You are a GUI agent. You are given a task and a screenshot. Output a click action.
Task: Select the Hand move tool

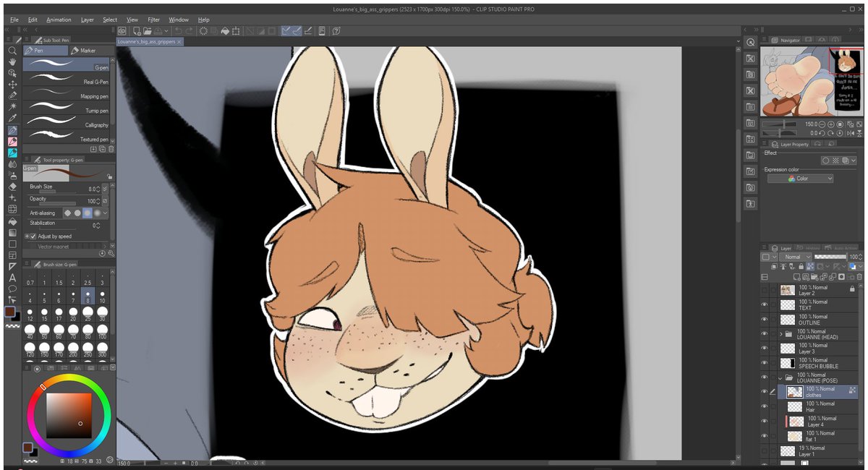click(12, 62)
